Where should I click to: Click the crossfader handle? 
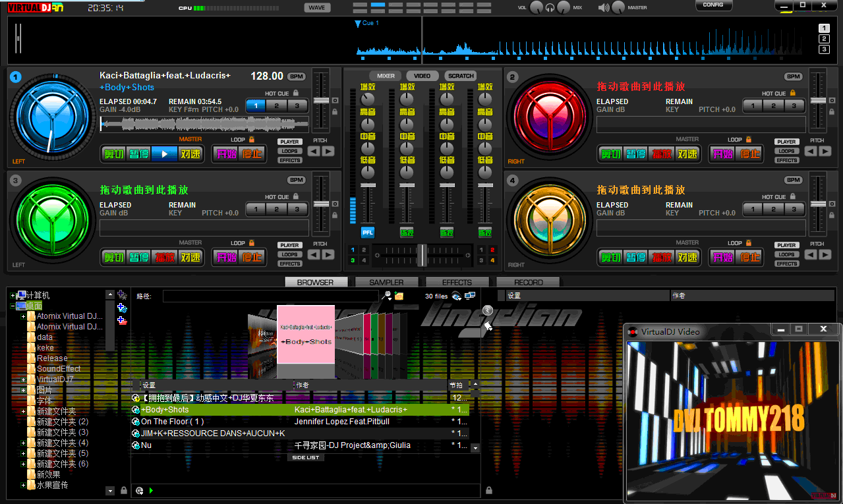coord(422,254)
